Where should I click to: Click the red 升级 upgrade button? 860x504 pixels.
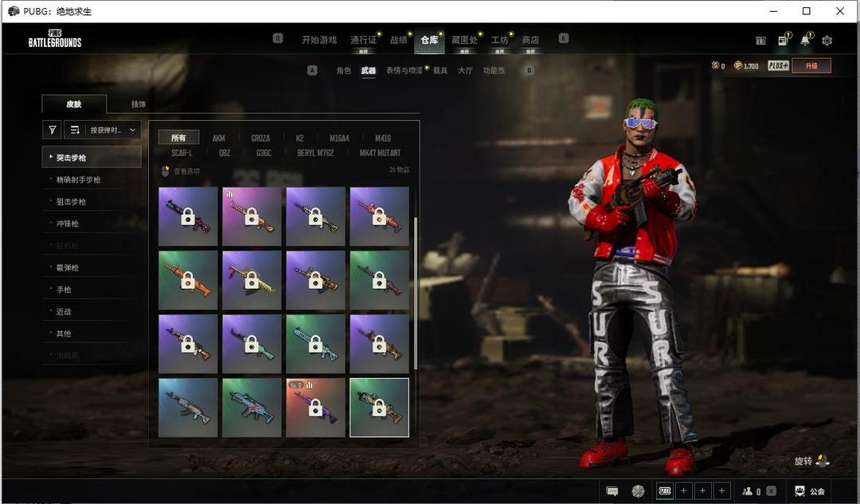(x=811, y=66)
